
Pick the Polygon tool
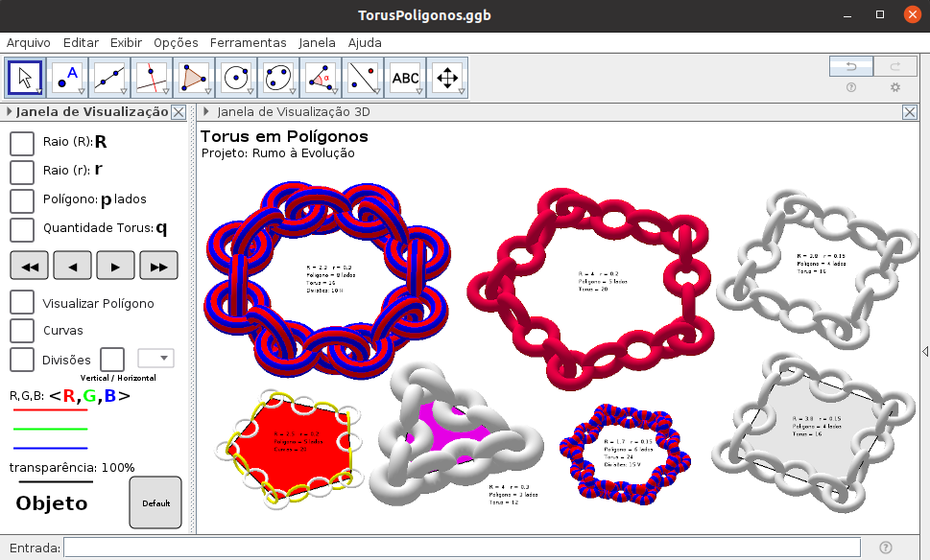click(x=194, y=78)
